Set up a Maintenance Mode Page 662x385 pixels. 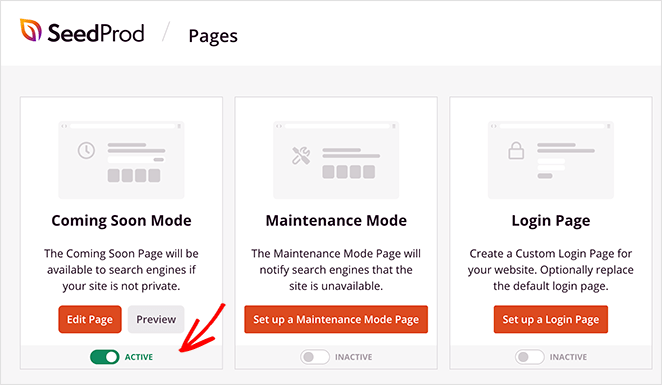[336, 320]
